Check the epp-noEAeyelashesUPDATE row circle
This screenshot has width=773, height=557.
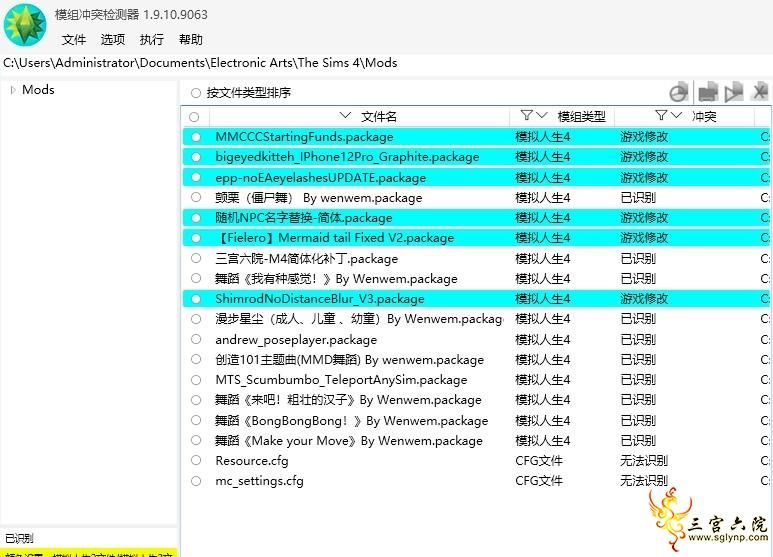pos(196,177)
